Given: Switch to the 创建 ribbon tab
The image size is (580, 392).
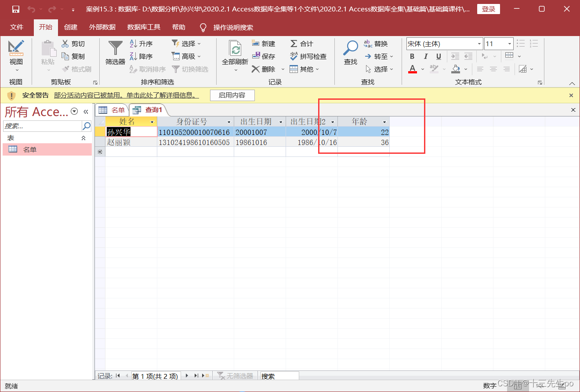Looking at the screenshot, I should tap(71, 27).
